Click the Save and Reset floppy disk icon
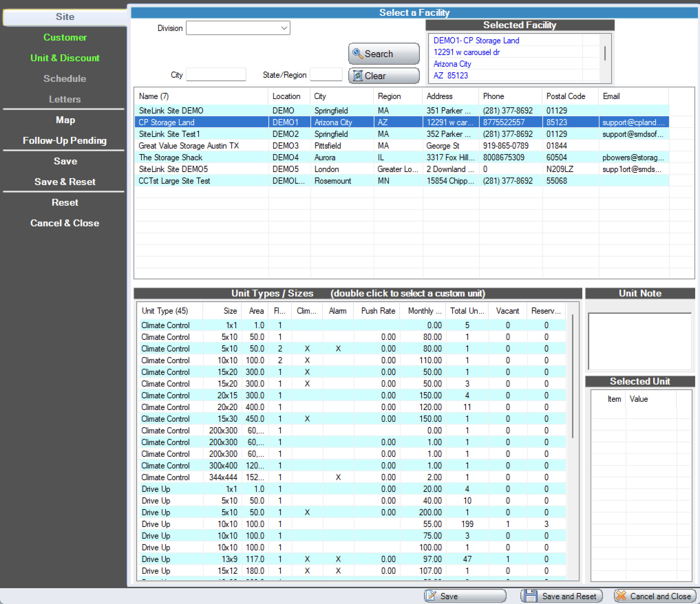Viewport: 700px width, 604px height. click(531, 596)
